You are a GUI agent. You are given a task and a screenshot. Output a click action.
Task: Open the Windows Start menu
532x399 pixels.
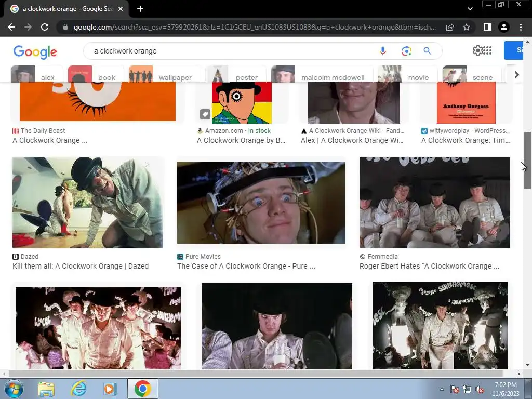[13, 389]
